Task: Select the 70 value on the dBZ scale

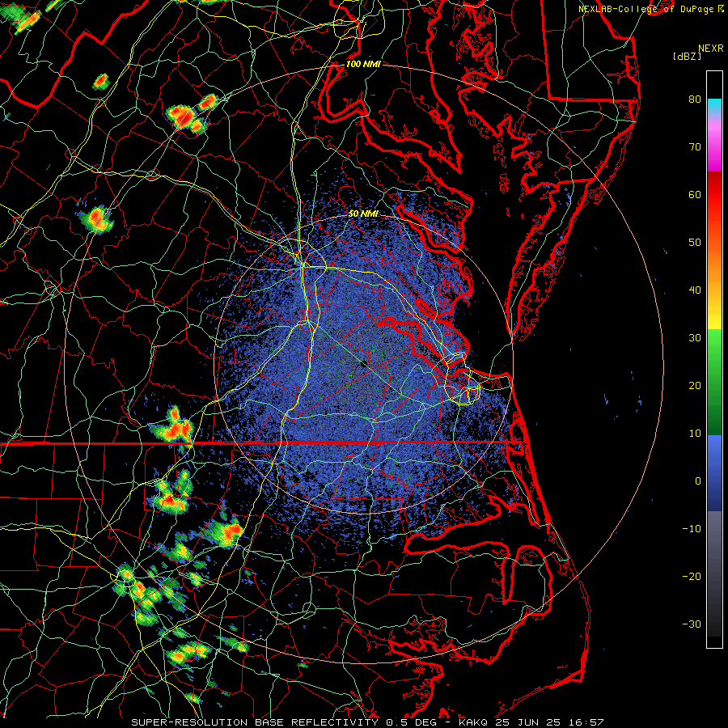Action: (695, 146)
